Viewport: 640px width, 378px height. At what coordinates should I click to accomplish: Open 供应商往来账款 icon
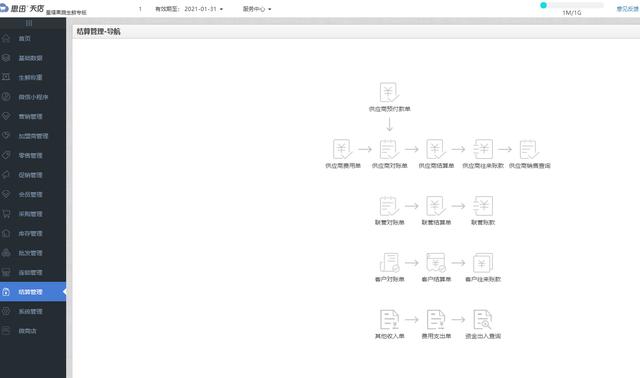click(483, 149)
